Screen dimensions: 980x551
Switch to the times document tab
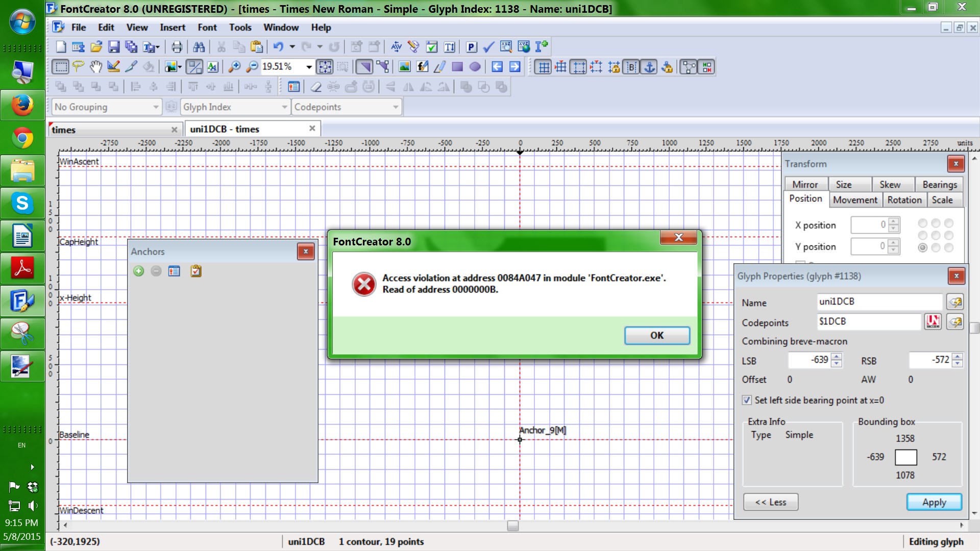(x=114, y=130)
